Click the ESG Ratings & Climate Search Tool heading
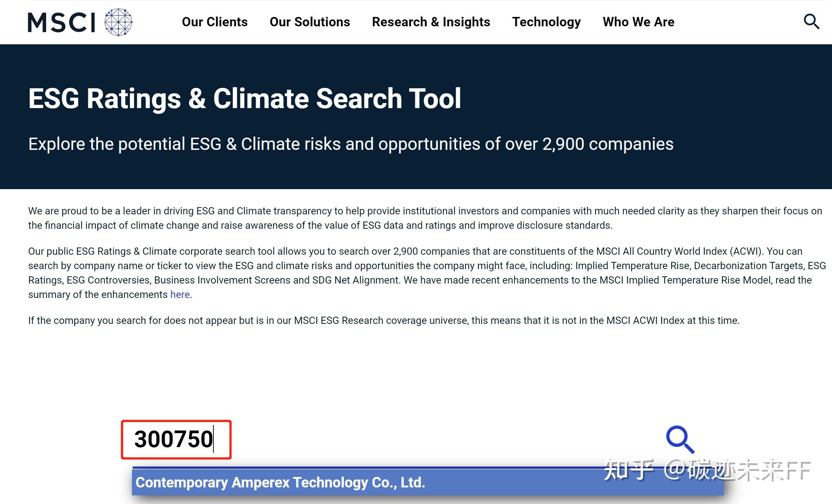The image size is (832, 504). pyautogui.click(x=244, y=98)
